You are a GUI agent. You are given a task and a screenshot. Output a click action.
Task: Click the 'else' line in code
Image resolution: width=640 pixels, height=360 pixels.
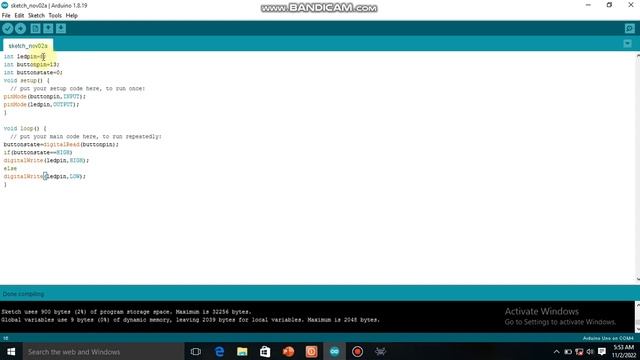pos(10,168)
